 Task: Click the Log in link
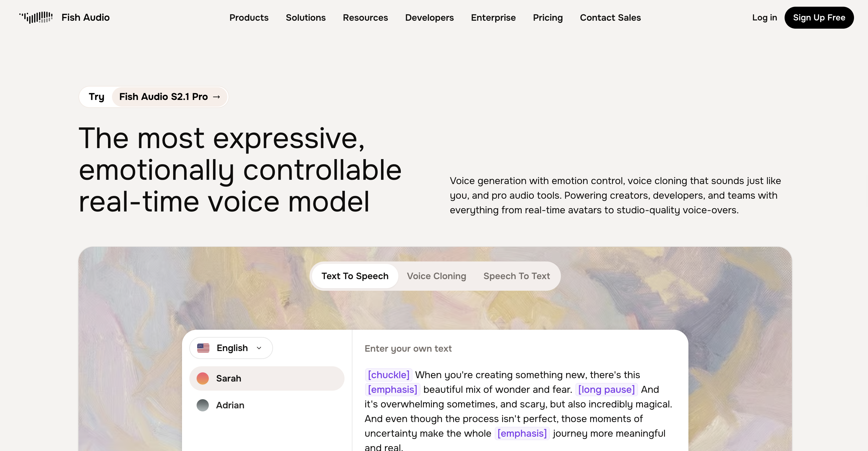click(764, 18)
